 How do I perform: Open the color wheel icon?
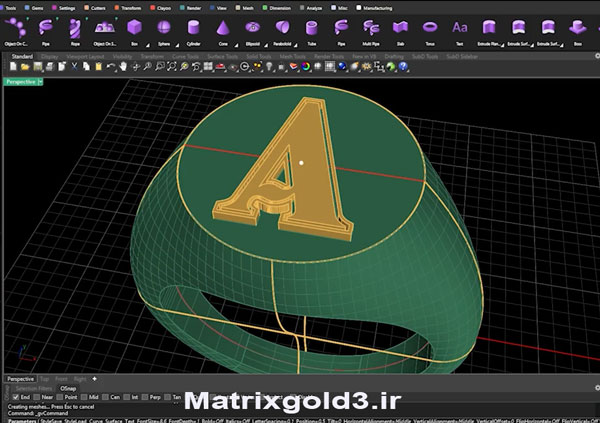click(x=305, y=67)
